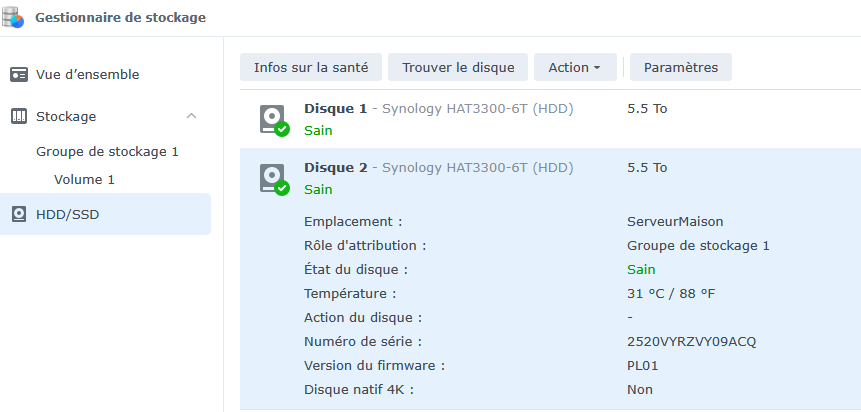This screenshot has width=861, height=412.
Task: Click the HDD/SSD sidebar icon
Action: pyautogui.click(x=19, y=215)
